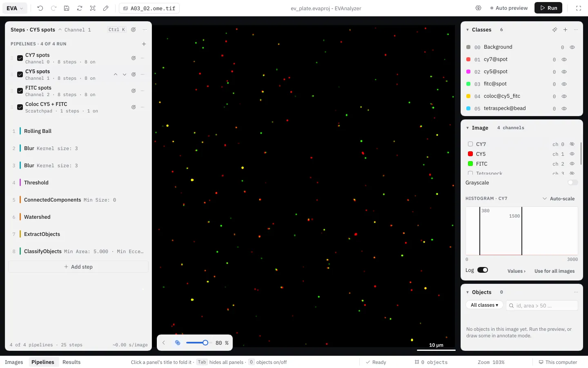The image size is (588, 368).
Task: Toggle visibility of cy5@spot class
Action: [x=564, y=72]
